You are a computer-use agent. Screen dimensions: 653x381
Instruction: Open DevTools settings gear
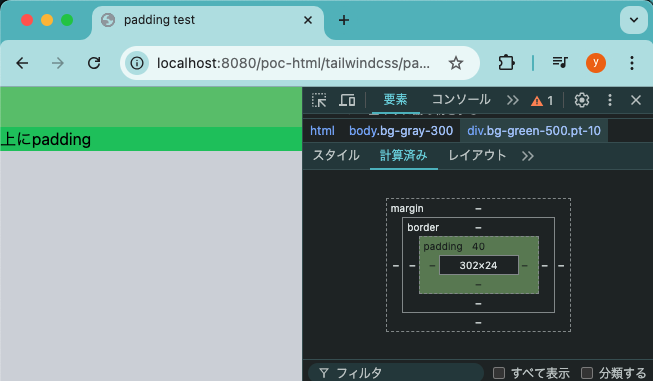pyautogui.click(x=582, y=100)
